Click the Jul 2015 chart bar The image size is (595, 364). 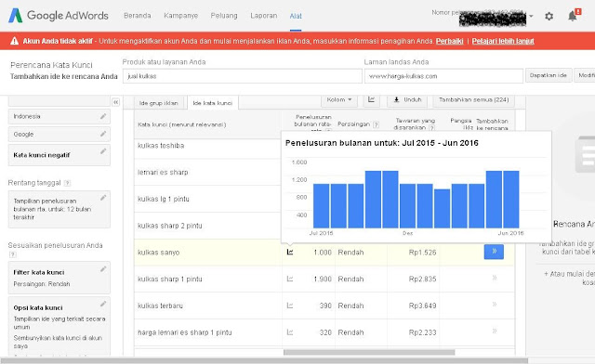(x=322, y=206)
